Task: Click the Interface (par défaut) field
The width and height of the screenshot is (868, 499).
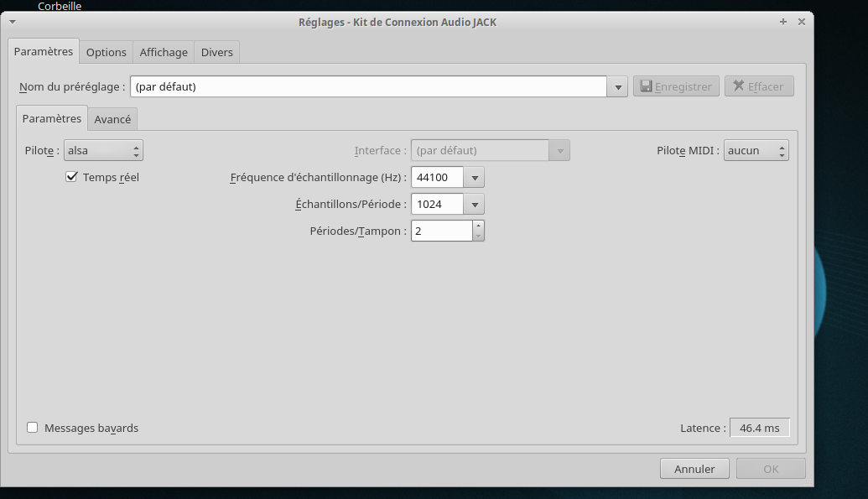Action: (480, 151)
